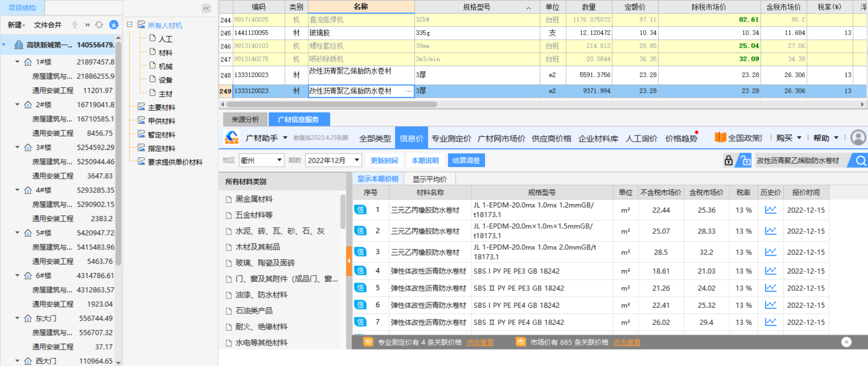The height and width of the screenshot is (366, 868).
Task: Click the horizontal scrollbar under the material table
Action: [332, 104]
